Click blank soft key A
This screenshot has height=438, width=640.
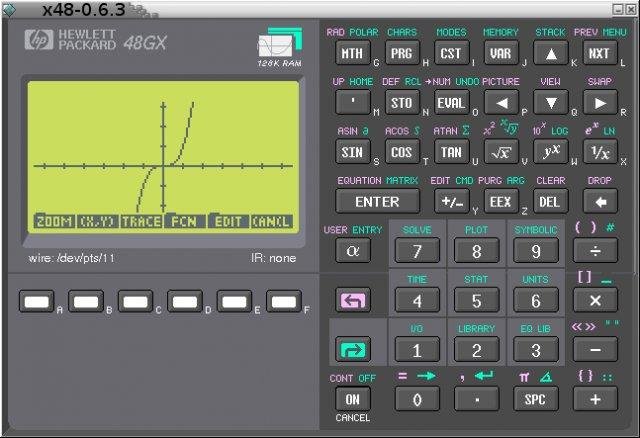click(x=36, y=302)
